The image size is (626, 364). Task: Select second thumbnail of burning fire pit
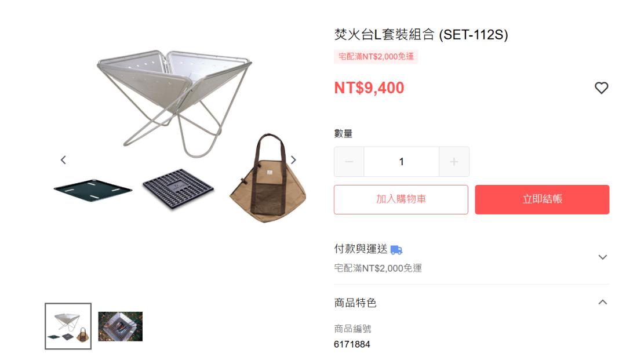tap(120, 326)
